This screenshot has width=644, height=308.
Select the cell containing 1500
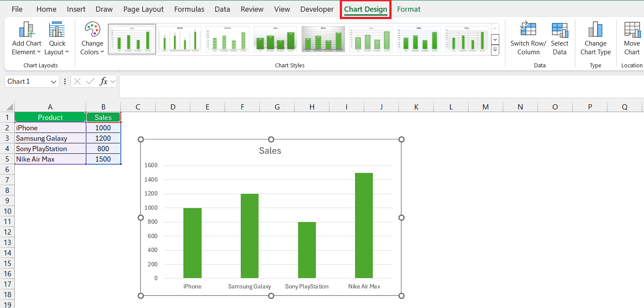pyautogui.click(x=103, y=159)
